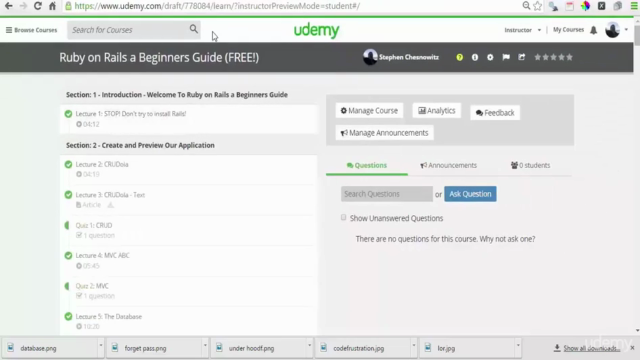
Task: Rate the course with the five stars
Action: [x=553, y=57]
